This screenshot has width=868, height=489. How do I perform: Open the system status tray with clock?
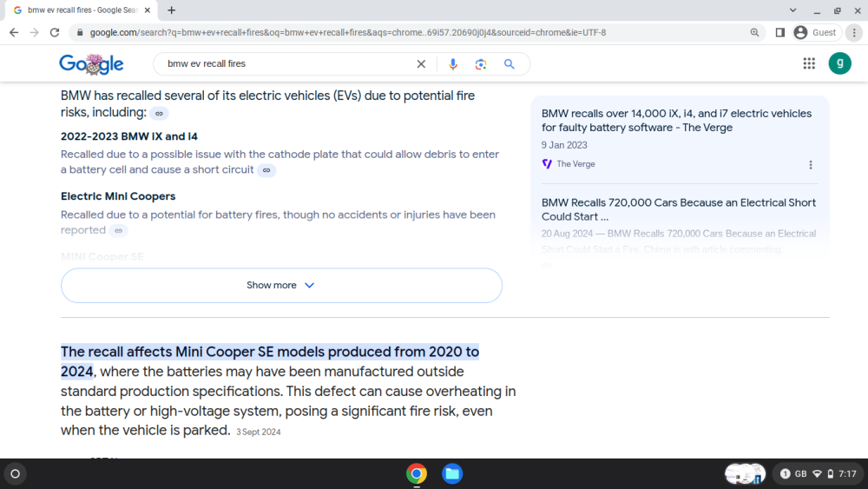[819, 474]
